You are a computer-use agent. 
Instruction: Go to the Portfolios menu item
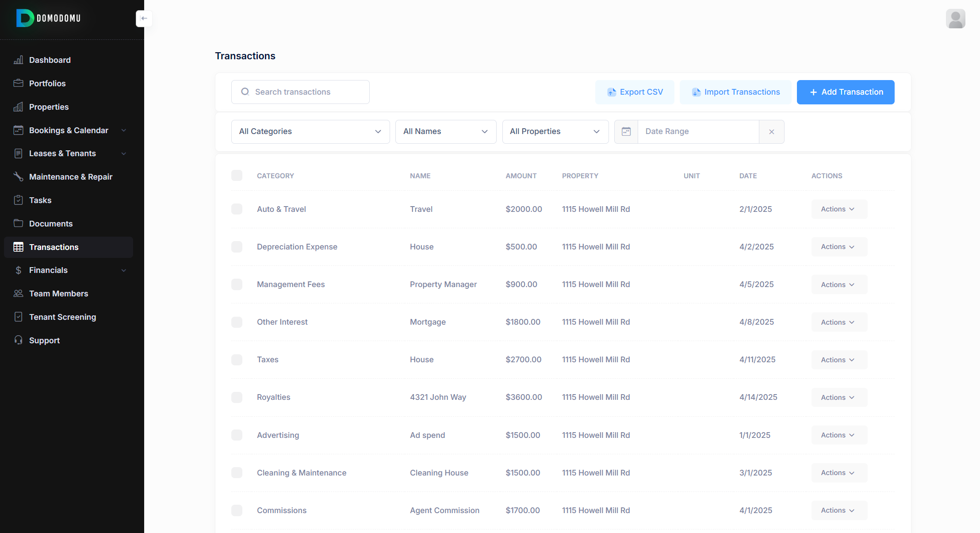point(47,84)
